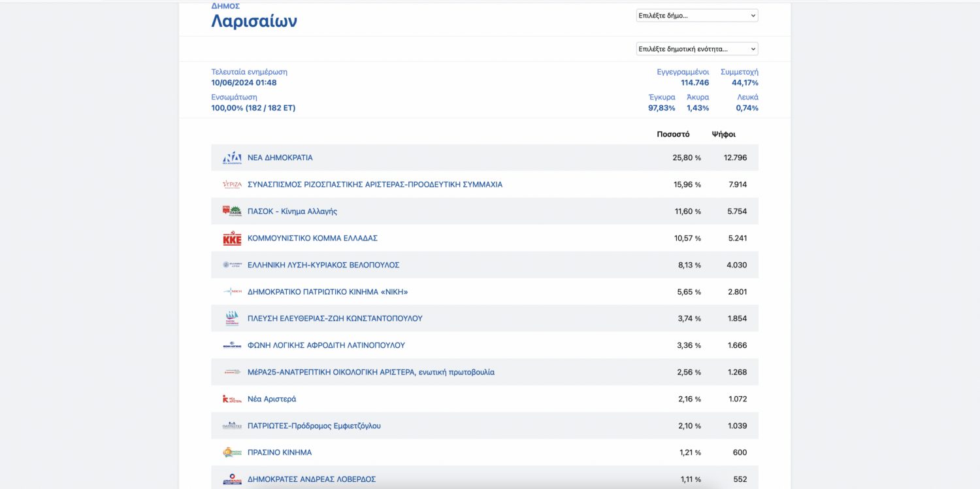This screenshot has width=980, height=489.
Task: Click the '5.241' votes cell
Action: (738, 238)
